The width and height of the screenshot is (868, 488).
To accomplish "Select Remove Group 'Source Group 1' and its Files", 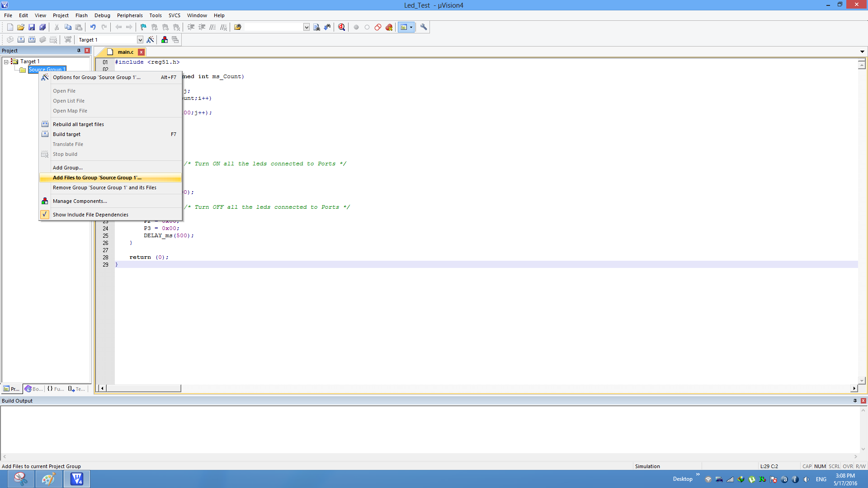I will (110, 188).
